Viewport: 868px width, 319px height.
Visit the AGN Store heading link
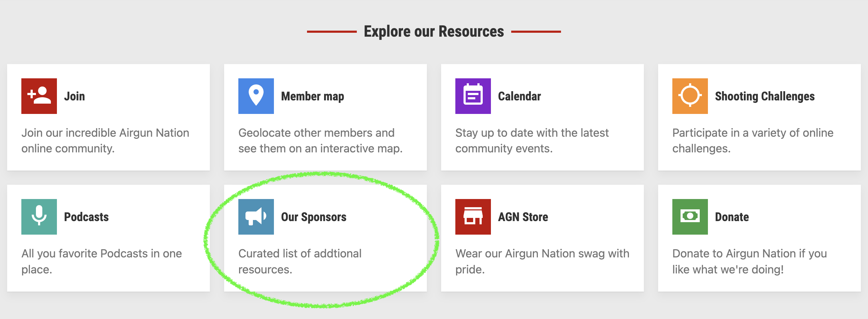pos(523,217)
